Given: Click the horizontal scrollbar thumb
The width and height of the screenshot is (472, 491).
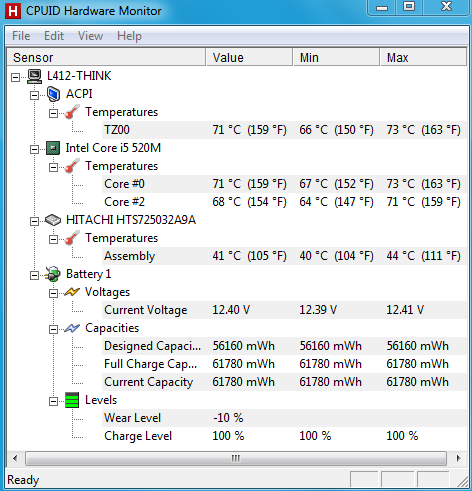Looking at the screenshot, I should pyautogui.click(x=236, y=459).
